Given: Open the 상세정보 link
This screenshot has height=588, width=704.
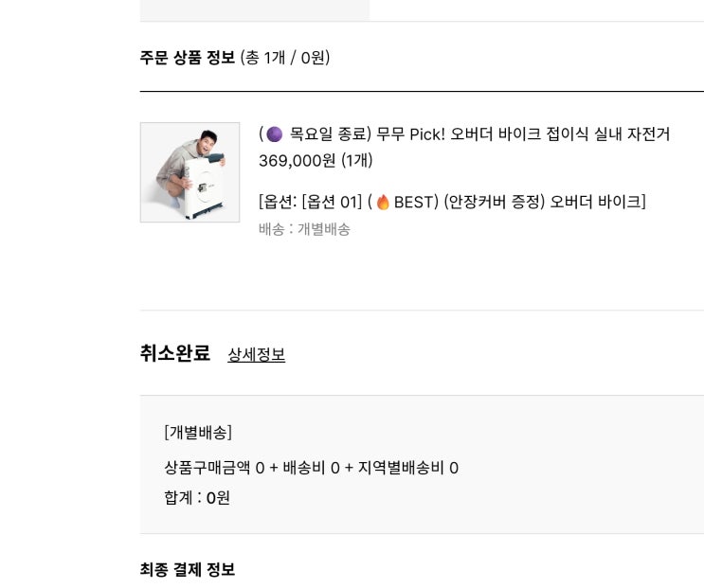Looking at the screenshot, I should [256, 355].
